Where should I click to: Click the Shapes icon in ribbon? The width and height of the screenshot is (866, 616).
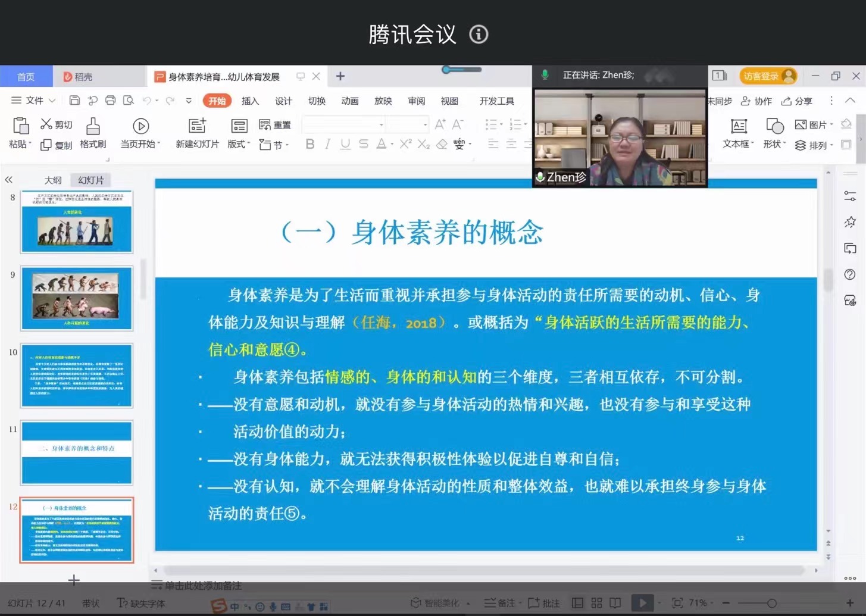774,126
